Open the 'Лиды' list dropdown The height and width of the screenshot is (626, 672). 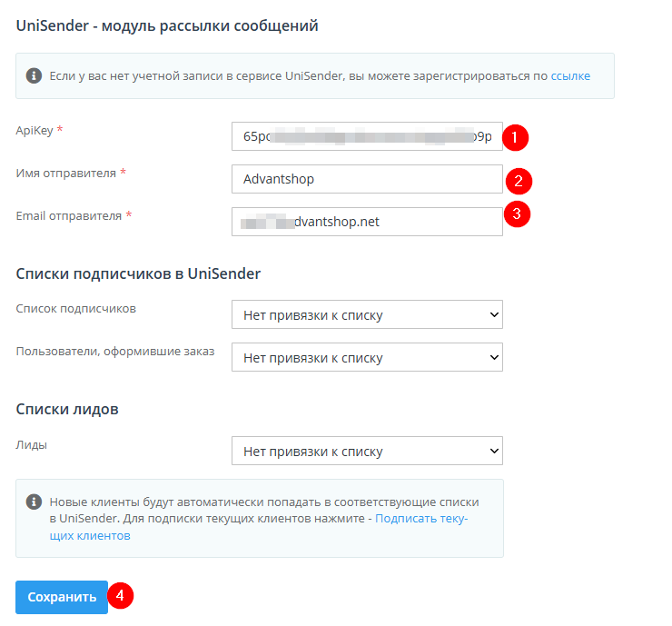click(367, 451)
